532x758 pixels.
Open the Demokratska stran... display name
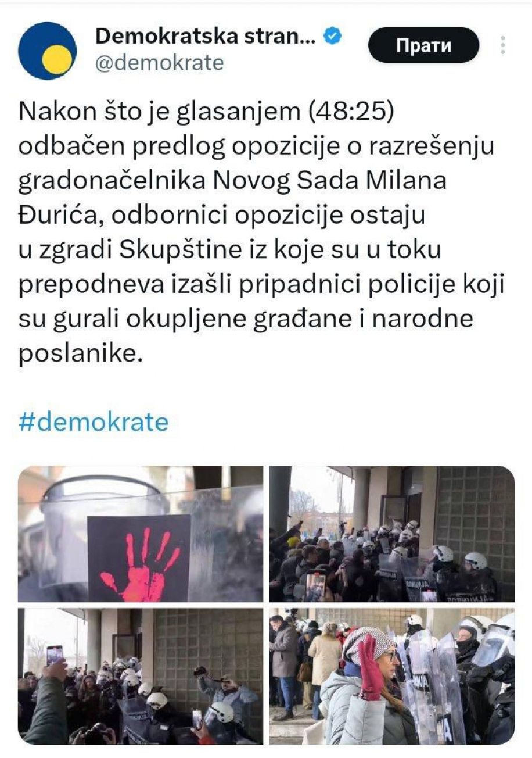(205, 36)
